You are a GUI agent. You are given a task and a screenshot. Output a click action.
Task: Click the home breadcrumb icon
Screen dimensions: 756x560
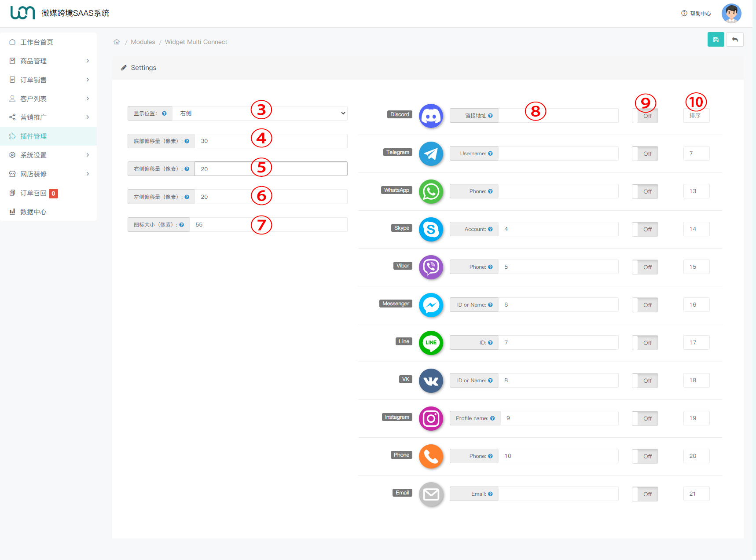tap(117, 42)
